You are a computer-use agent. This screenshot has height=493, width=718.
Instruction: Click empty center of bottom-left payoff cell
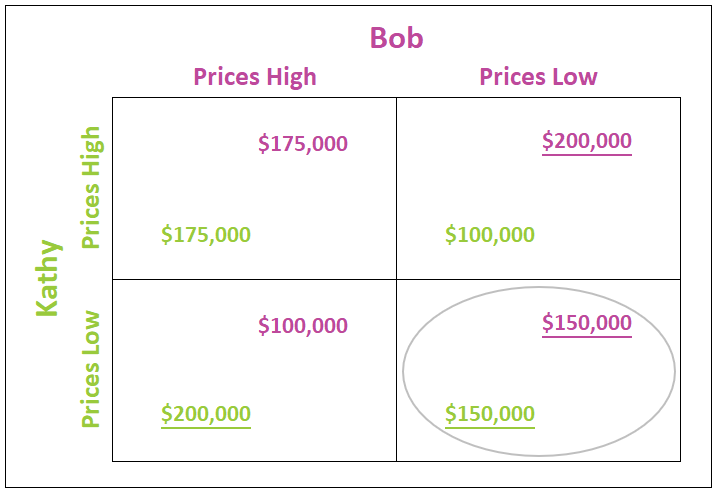point(255,370)
